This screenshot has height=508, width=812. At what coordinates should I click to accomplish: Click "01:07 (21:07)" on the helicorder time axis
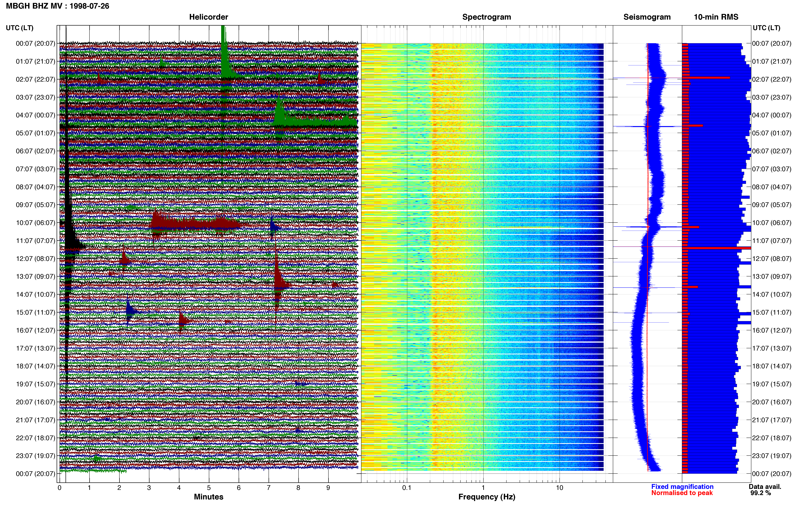[35, 61]
